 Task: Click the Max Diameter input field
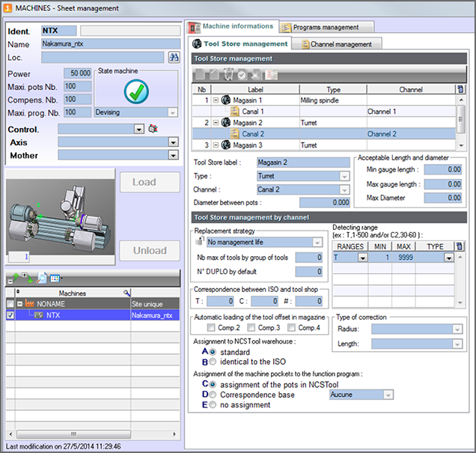pos(443,197)
